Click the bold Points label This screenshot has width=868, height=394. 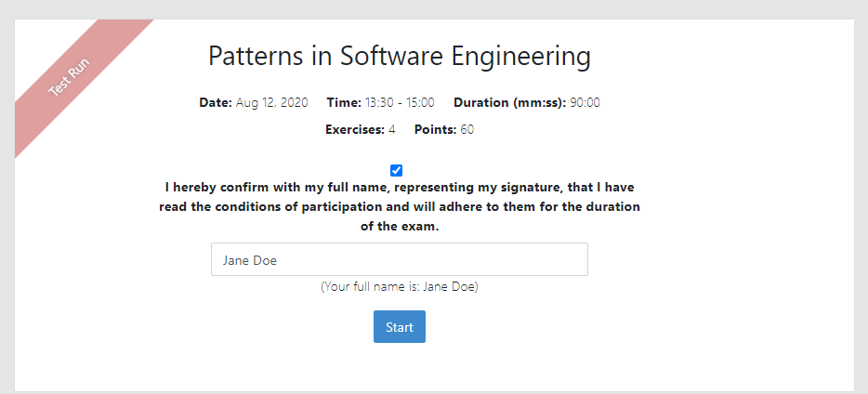tap(435, 130)
